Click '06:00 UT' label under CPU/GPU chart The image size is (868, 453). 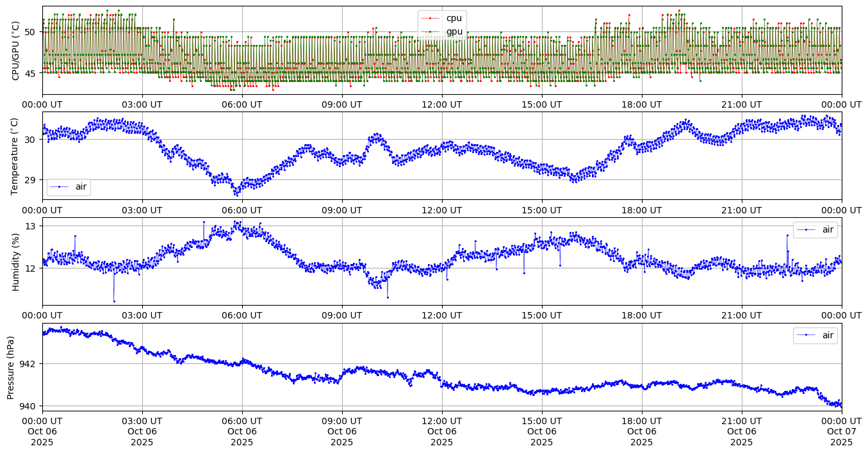pyautogui.click(x=242, y=104)
